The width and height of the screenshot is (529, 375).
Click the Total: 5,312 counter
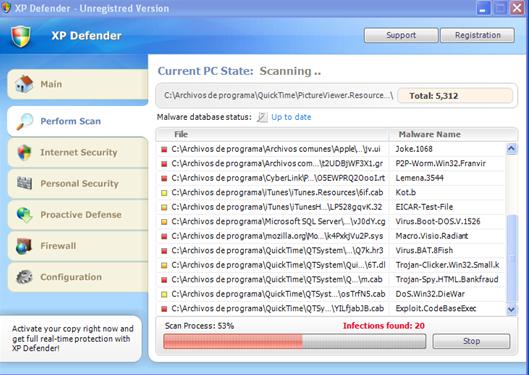[455, 96]
